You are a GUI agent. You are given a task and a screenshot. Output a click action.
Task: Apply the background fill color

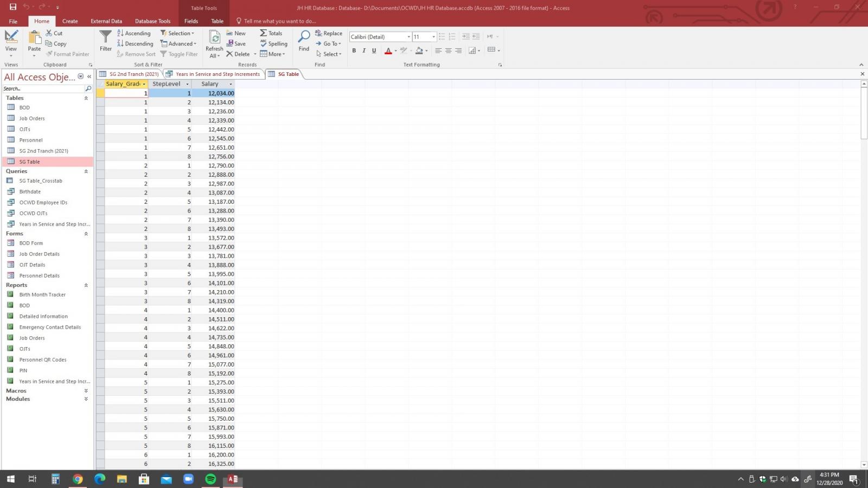click(x=419, y=50)
